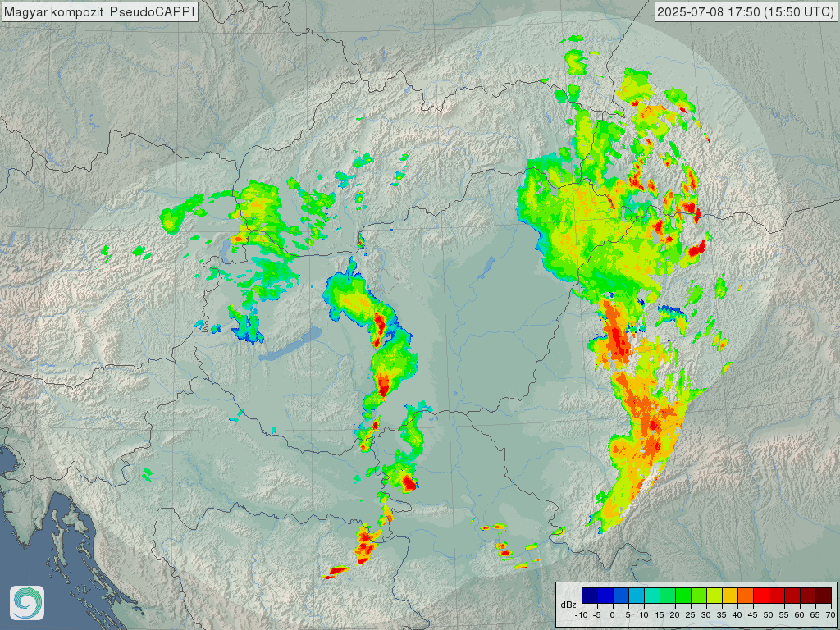The height and width of the screenshot is (630, 840).
Task: Pick the turquoise 10 to 15 dBz swatch
Action: coord(652,596)
